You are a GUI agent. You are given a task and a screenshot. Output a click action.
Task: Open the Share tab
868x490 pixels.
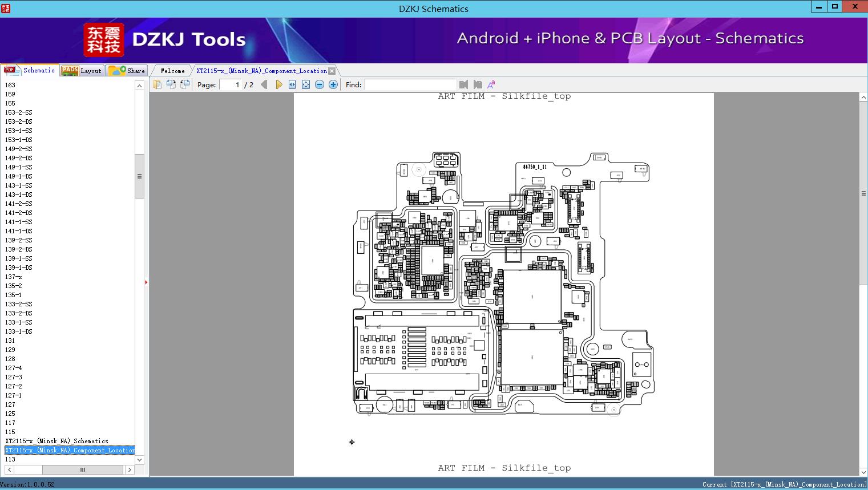127,70
